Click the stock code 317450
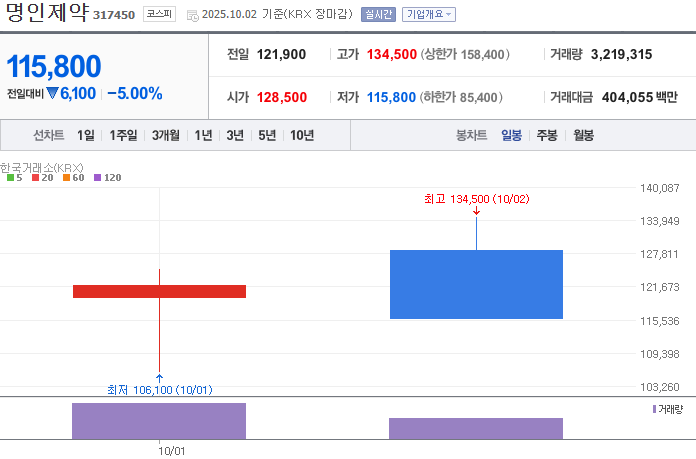Screen dimensions: 696x459 (114, 15)
